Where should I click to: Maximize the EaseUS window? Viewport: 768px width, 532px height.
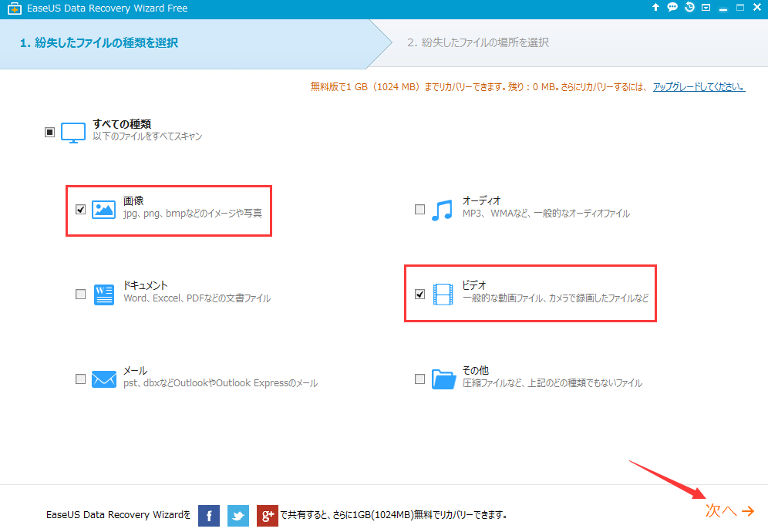pyautogui.click(x=740, y=8)
